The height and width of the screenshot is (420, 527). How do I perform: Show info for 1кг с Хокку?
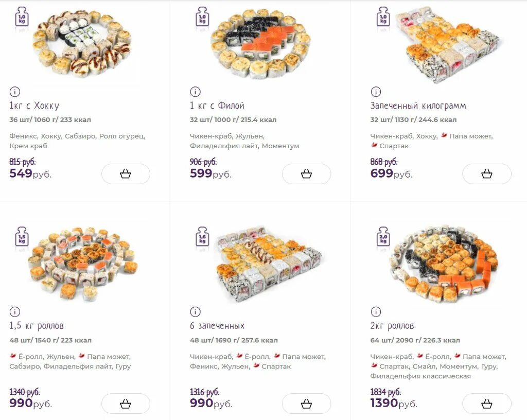tap(15, 92)
